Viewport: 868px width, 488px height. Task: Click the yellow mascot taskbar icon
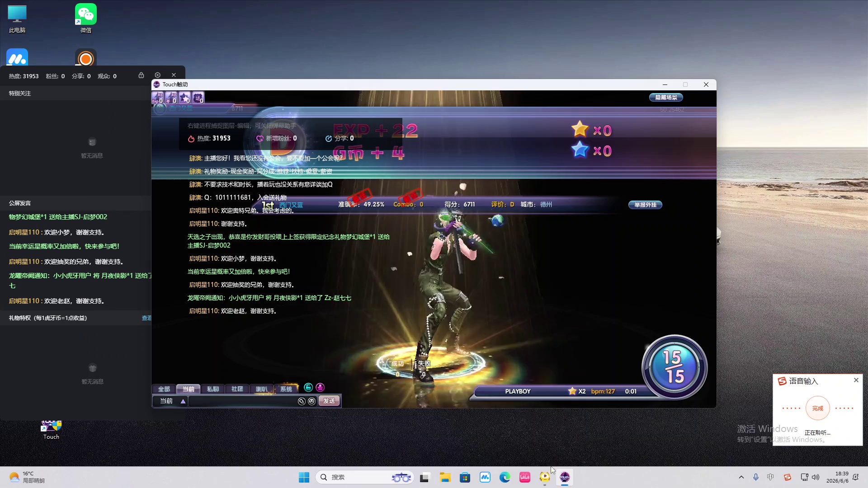(545, 477)
